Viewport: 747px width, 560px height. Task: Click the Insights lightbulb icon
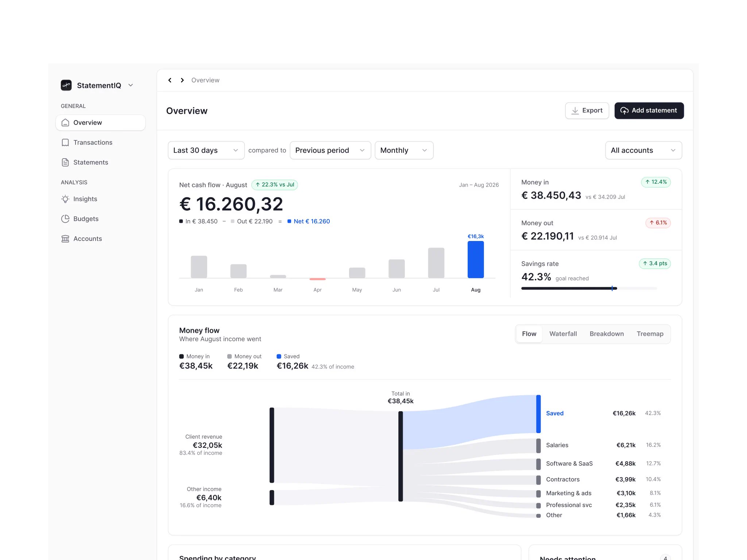tap(65, 199)
